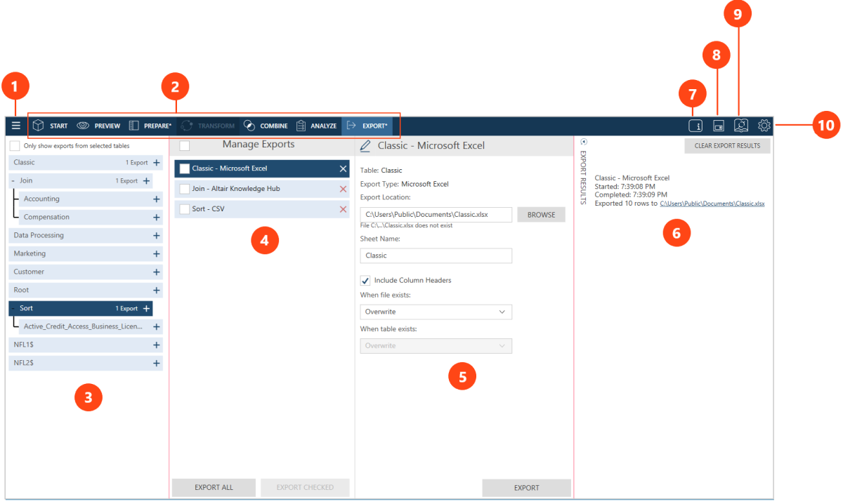843x504 pixels.
Task: Click the Browse button
Action: [x=541, y=215]
